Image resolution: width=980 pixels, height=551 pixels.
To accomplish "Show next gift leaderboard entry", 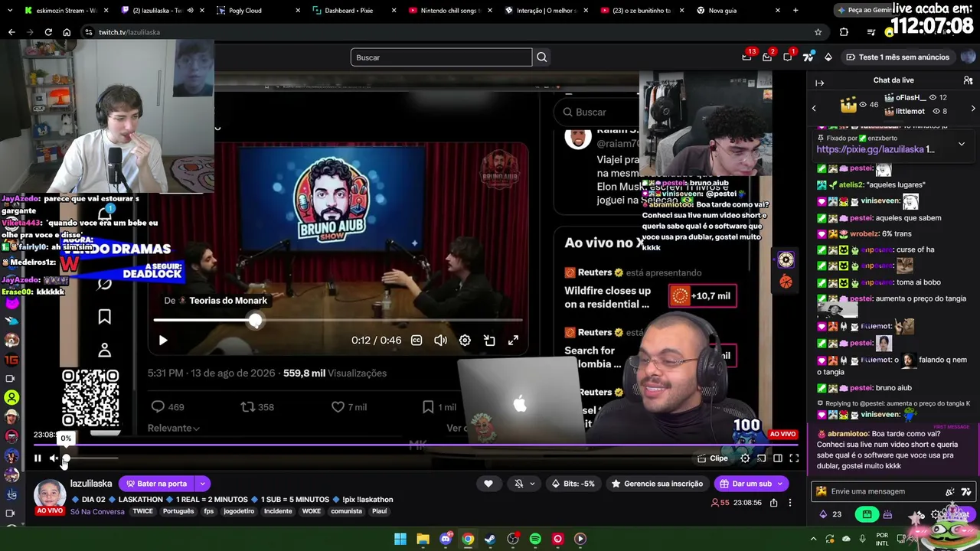I will pyautogui.click(x=973, y=108).
